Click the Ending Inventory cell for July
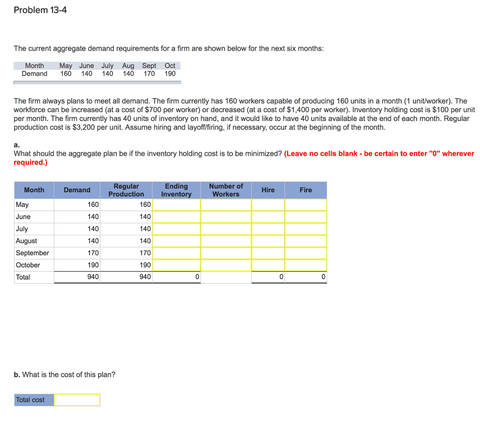 tap(177, 229)
